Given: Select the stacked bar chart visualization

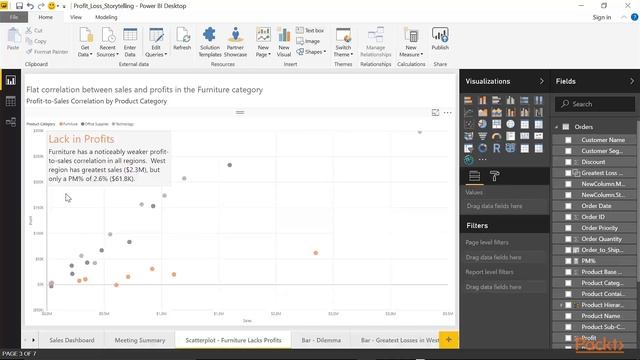Looking at the screenshot, I should pyautogui.click(x=469, y=100).
